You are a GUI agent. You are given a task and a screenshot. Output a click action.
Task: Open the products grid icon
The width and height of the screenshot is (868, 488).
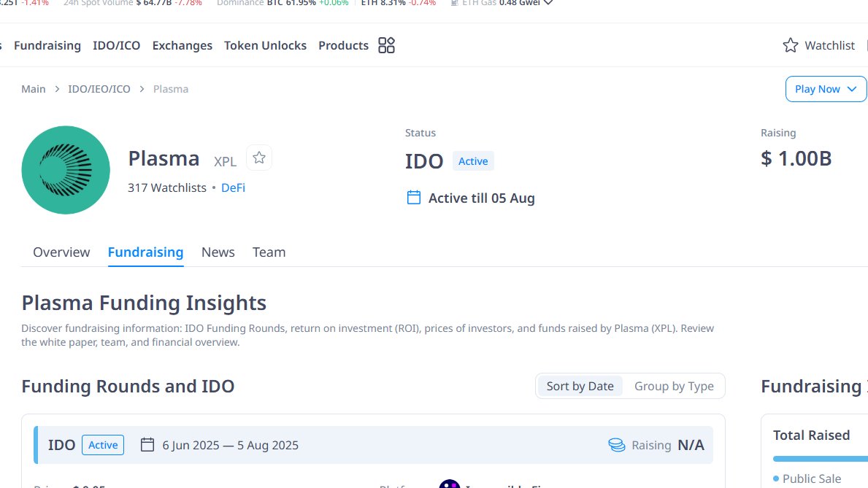[386, 45]
